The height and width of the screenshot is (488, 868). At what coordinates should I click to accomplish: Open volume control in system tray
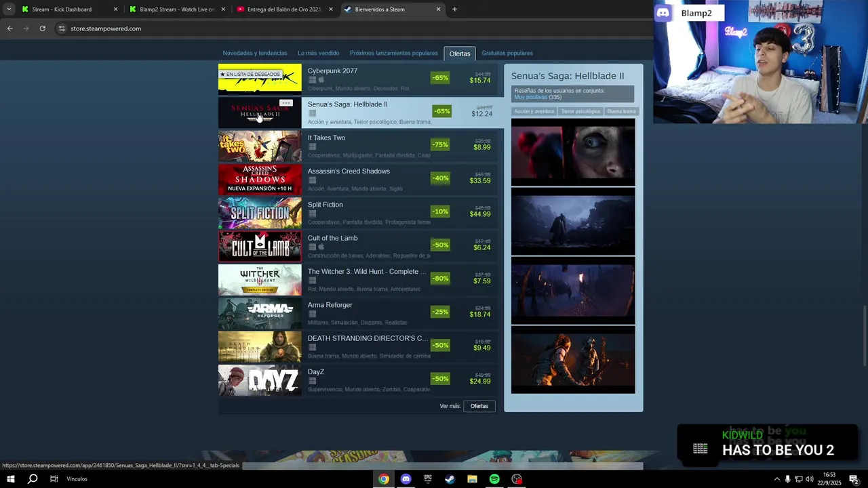coord(809,479)
